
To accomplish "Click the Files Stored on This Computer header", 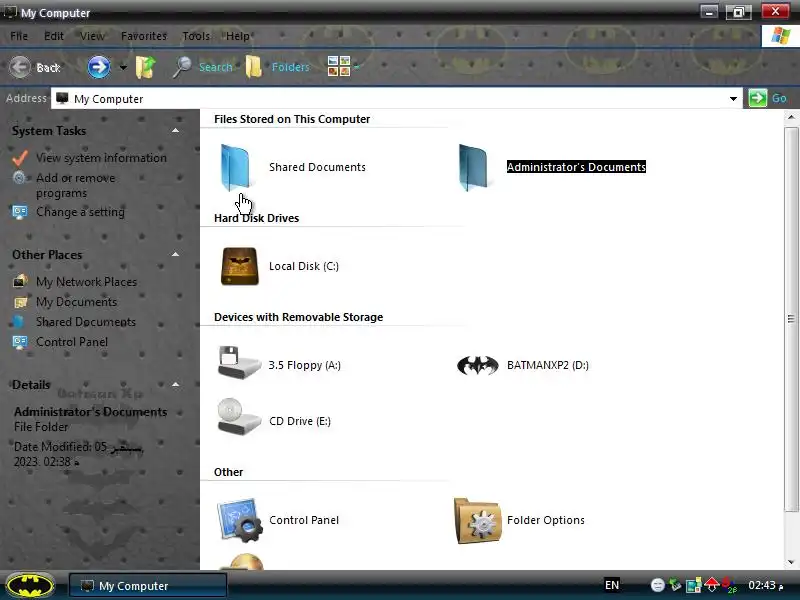I will tap(292, 119).
